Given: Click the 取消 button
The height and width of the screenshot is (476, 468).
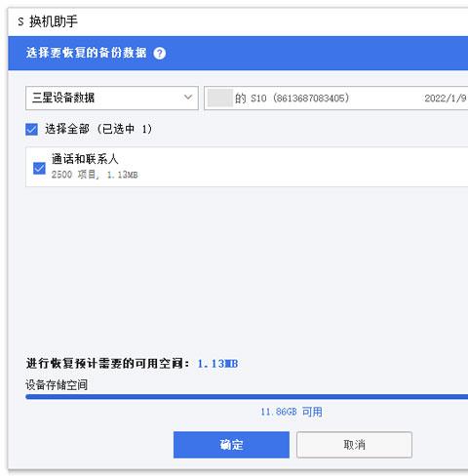Looking at the screenshot, I should pyautogui.click(x=354, y=445).
